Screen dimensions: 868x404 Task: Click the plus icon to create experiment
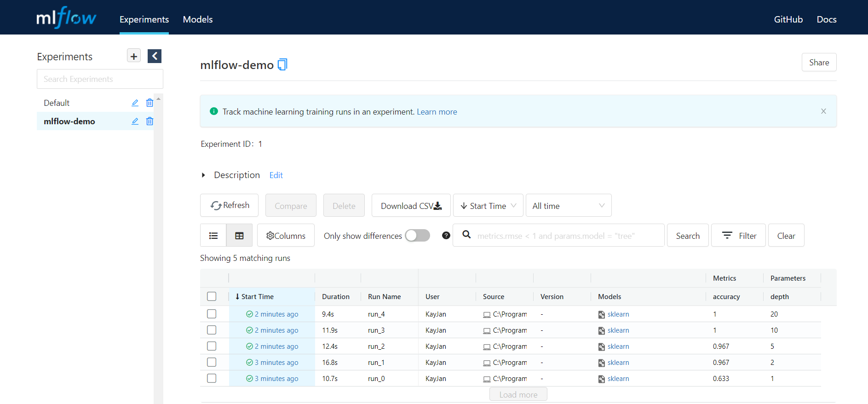coord(134,56)
